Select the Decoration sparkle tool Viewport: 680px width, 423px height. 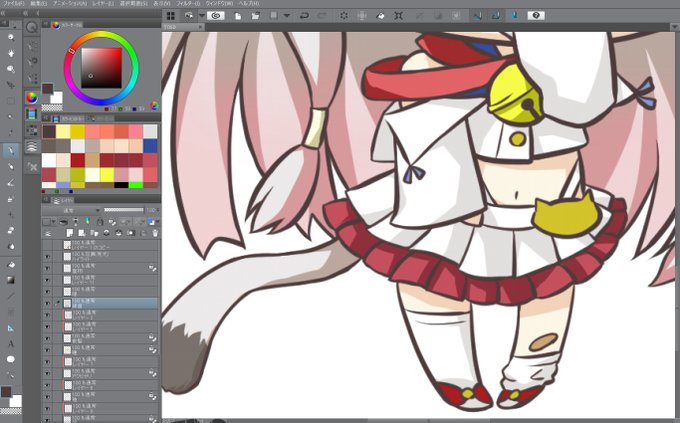tap(11, 215)
